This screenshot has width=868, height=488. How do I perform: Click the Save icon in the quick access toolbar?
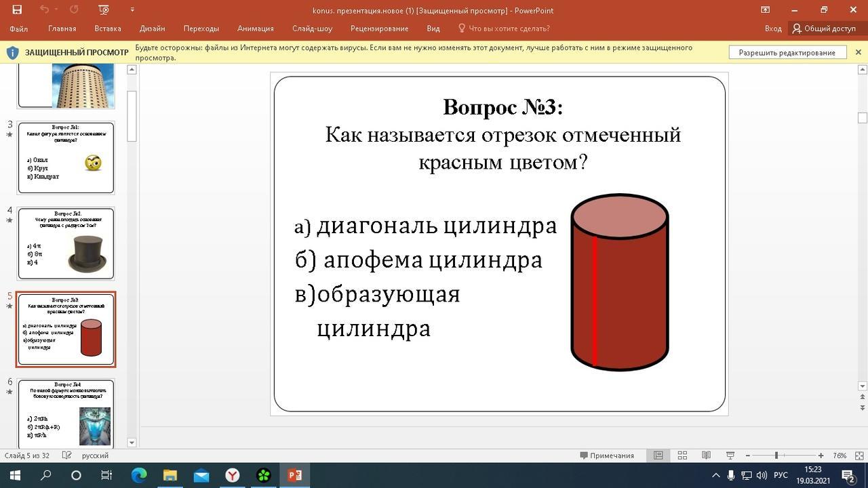click(17, 9)
